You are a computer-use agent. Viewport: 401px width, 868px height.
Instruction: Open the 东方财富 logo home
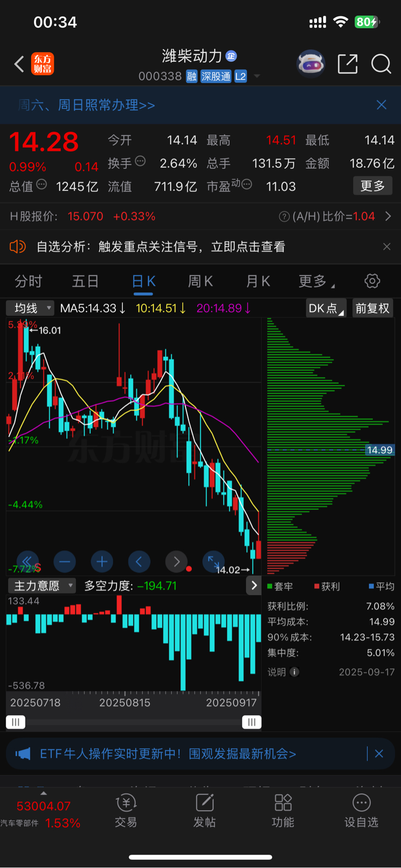(42, 64)
